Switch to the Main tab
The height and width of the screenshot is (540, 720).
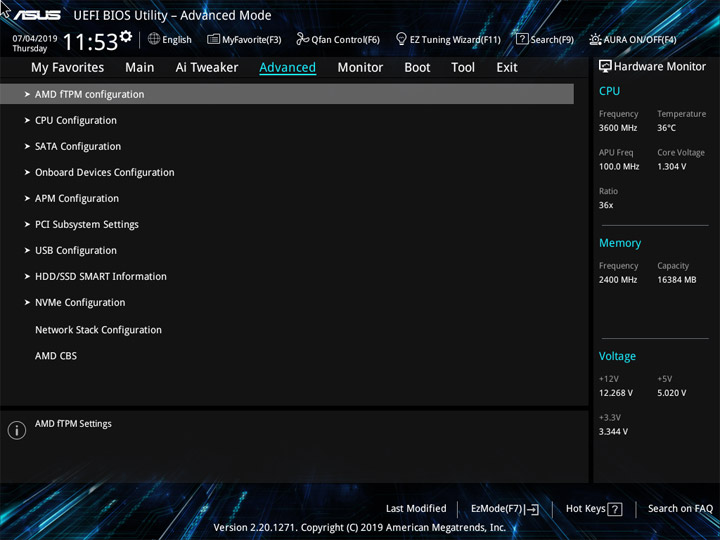click(x=140, y=68)
